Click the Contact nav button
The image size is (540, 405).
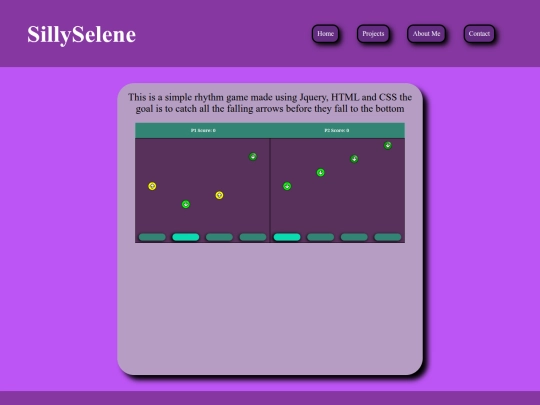point(479,34)
